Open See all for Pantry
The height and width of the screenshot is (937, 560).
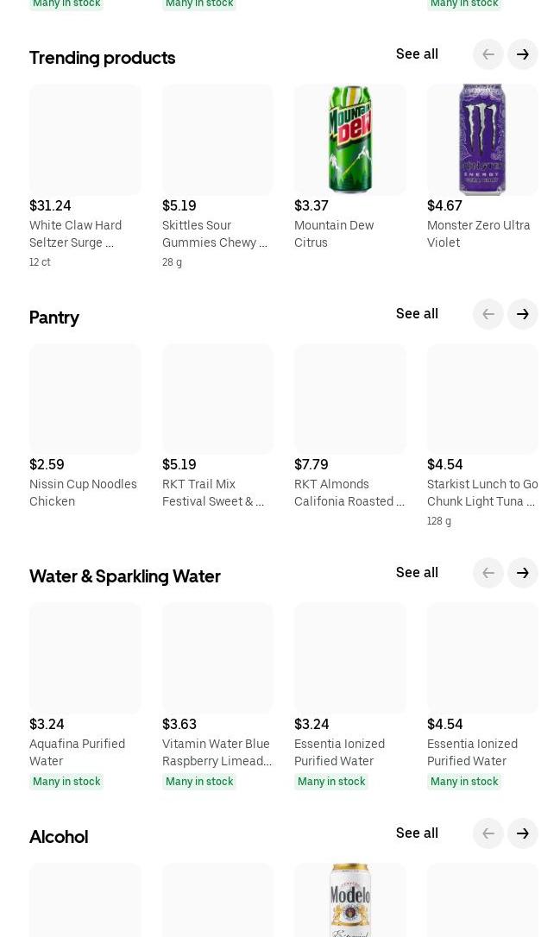pos(417,313)
